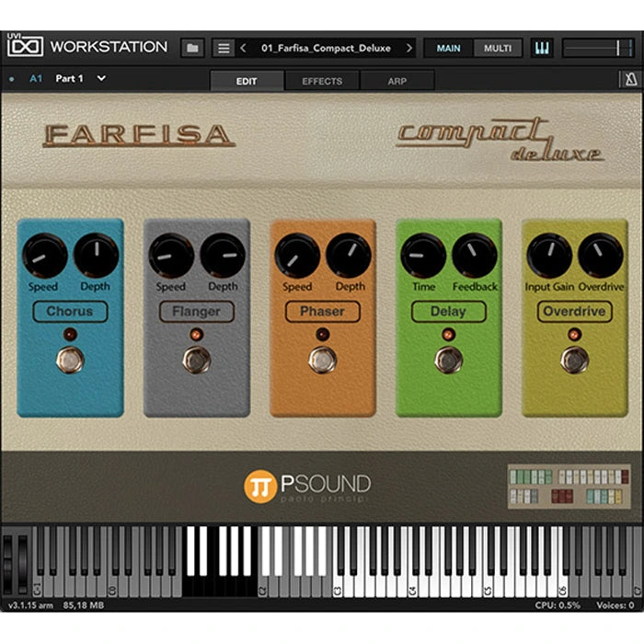Screen dimensions: 644x644
Task: Toggle the Overdrive footswitch
Action: (x=575, y=360)
